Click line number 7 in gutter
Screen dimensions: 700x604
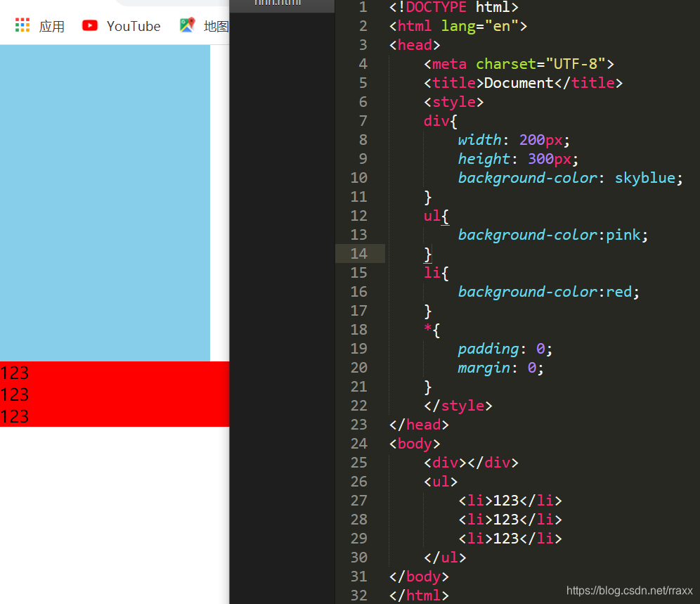(363, 121)
